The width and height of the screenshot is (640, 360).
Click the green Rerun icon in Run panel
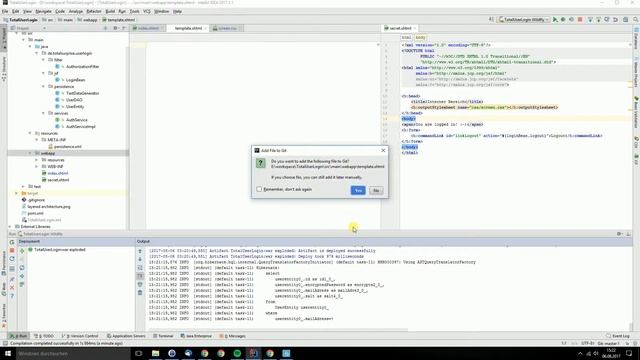point(12,242)
